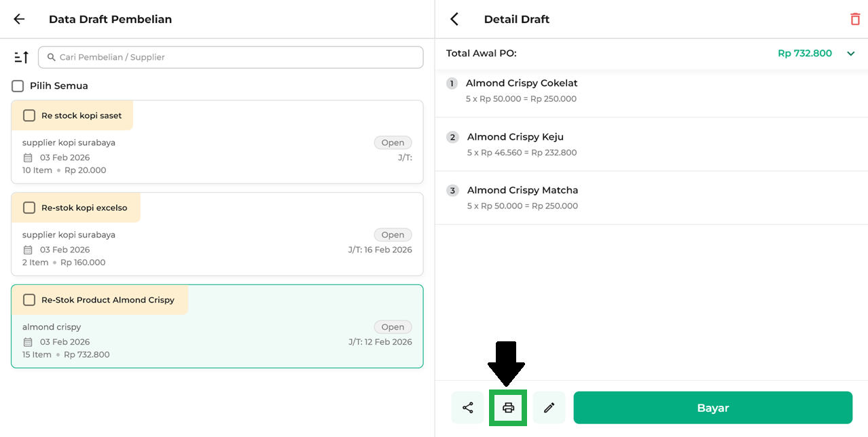Click the pencil edit draft icon
The height and width of the screenshot is (437, 868).
(549, 408)
